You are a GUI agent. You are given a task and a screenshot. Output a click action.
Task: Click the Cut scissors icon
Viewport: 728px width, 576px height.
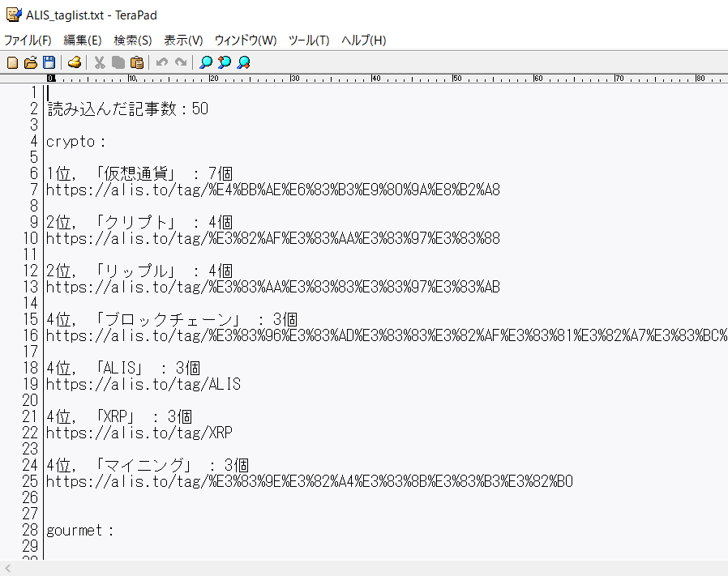pyautogui.click(x=100, y=62)
